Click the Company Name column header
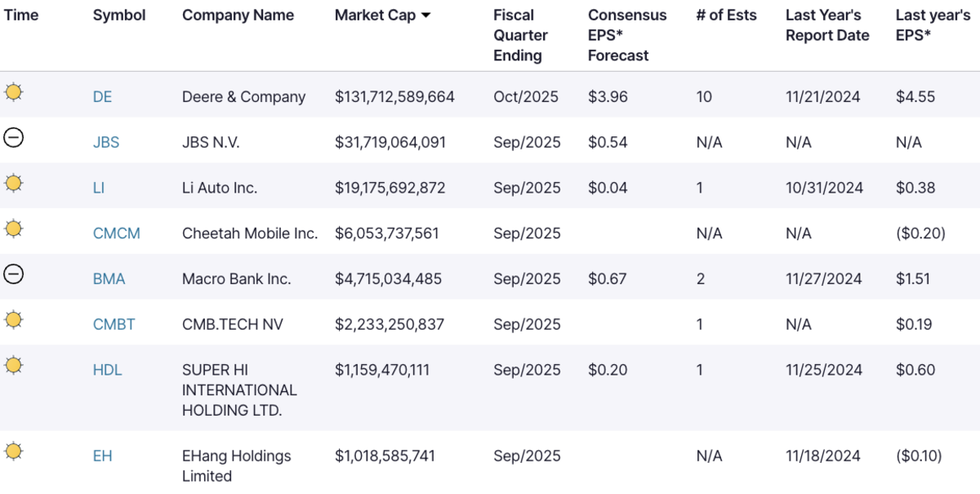This screenshot has height=494, width=980. pyautogui.click(x=238, y=16)
